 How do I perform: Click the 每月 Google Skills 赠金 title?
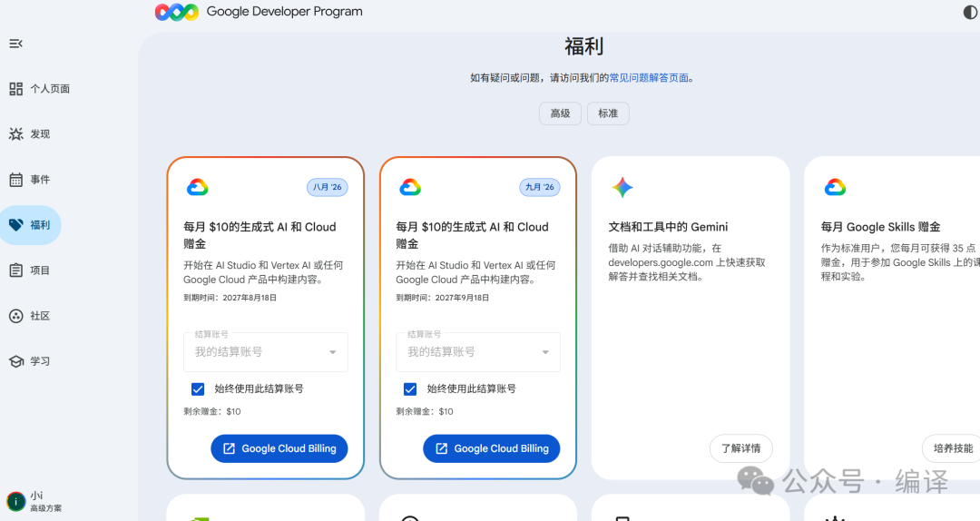click(880, 227)
